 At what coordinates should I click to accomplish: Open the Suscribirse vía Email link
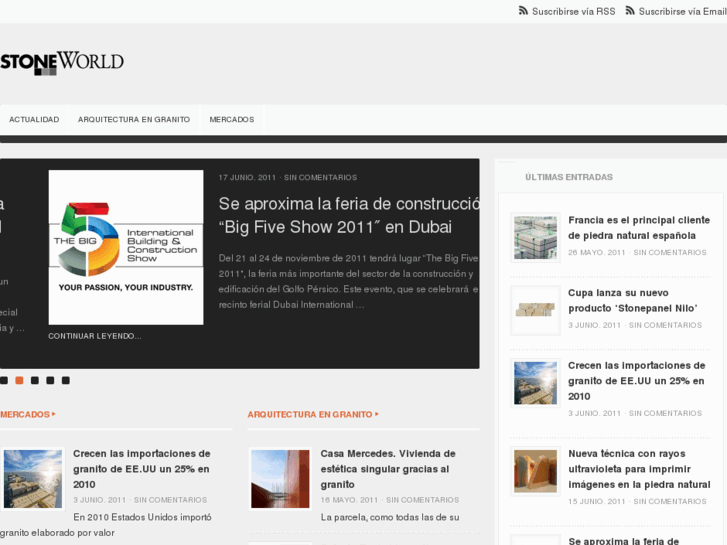click(682, 12)
